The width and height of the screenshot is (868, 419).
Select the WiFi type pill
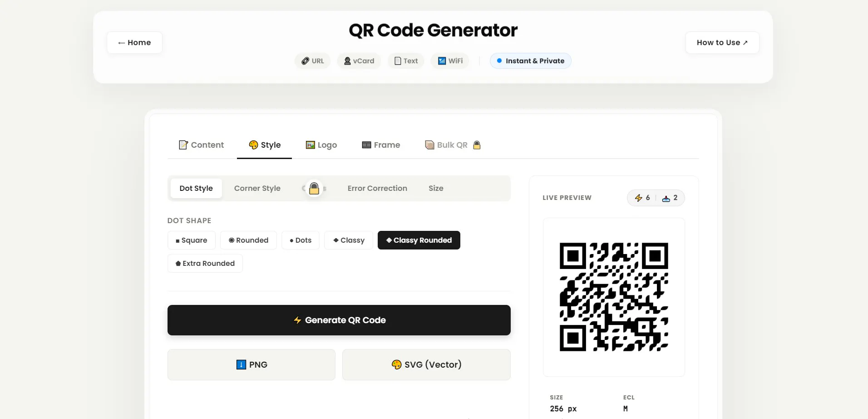coord(450,61)
